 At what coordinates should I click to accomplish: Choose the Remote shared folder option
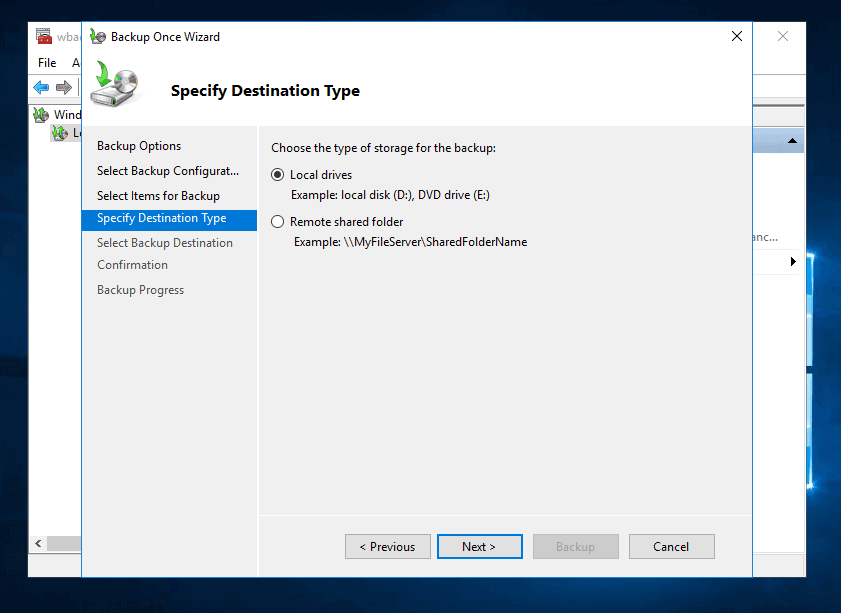tap(278, 222)
